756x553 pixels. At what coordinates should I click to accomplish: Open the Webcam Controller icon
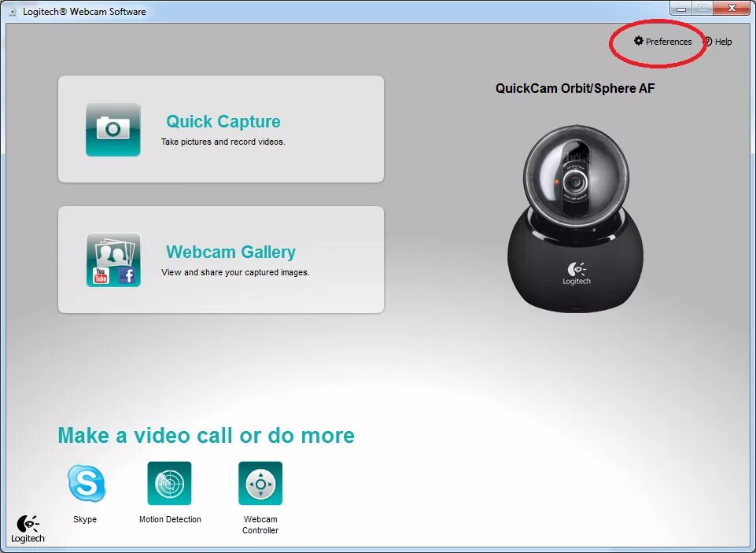pyautogui.click(x=260, y=483)
